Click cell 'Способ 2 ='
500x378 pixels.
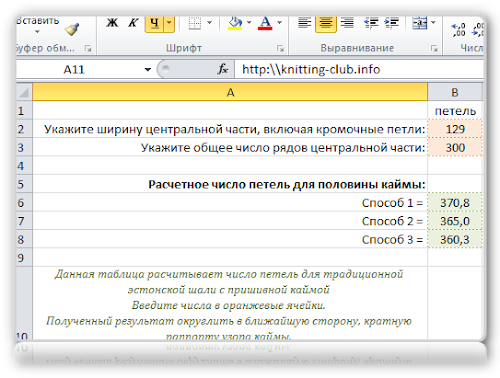pyautogui.click(x=230, y=221)
